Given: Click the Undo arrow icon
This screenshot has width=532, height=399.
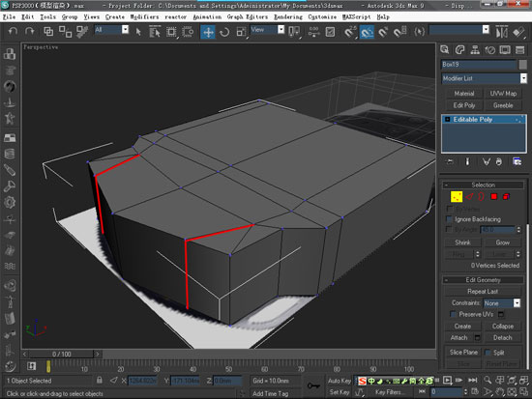Looking at the screenshot, I should point(13,32).
